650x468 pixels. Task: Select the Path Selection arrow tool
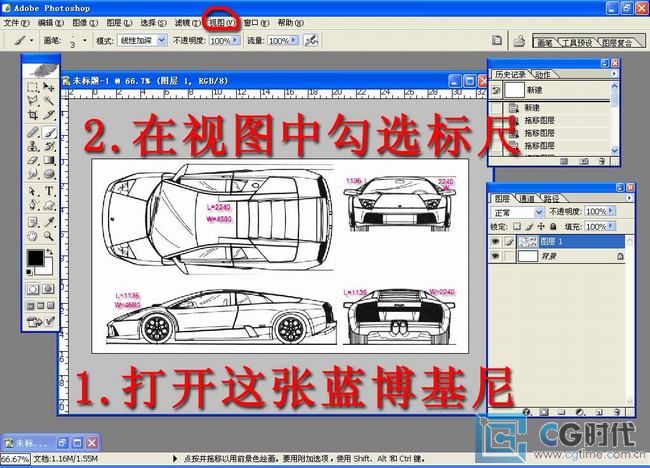pos(32,191)
